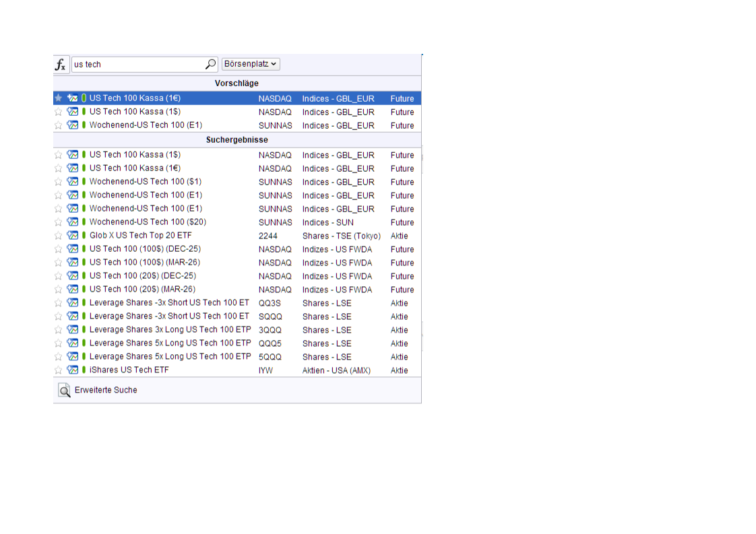Click ticker 5QQQ
Screen dimensions: 756x534
pyautogui.click(x=270, y=357)
